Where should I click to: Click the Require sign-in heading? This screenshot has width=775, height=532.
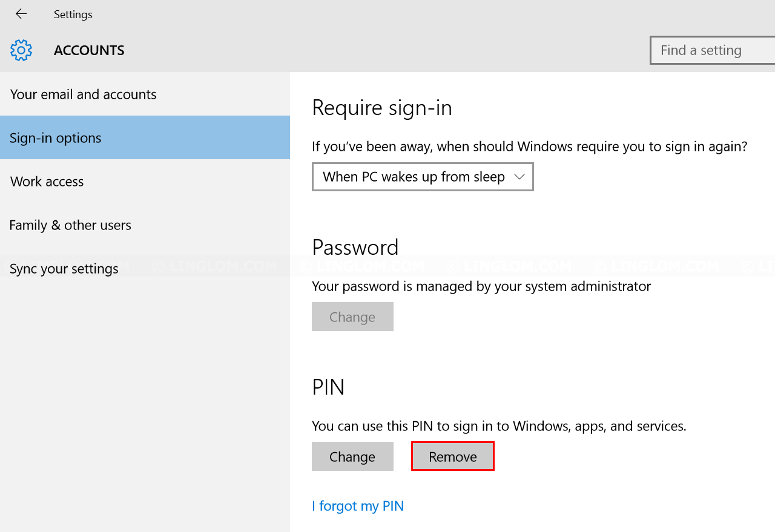coord(382,108)
